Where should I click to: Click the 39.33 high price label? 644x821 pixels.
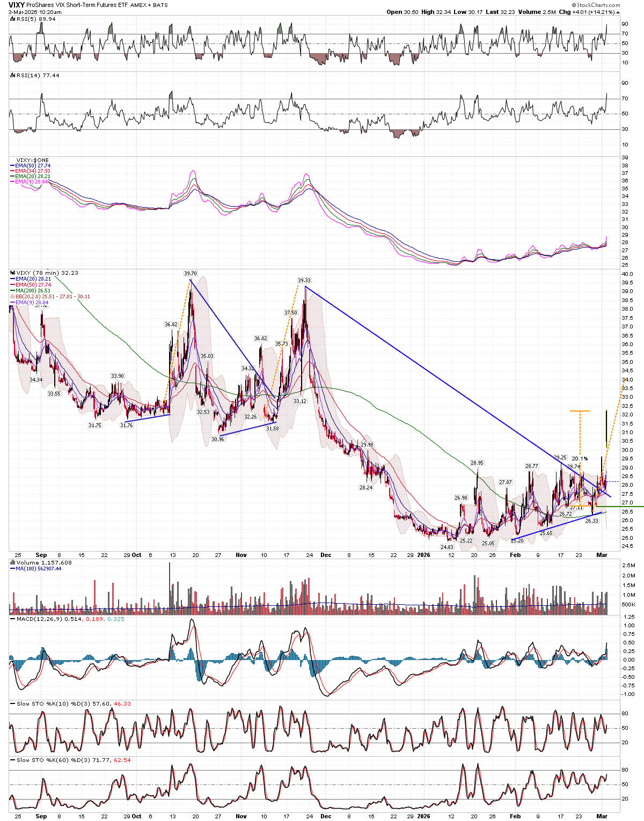(x=304, y=281)
